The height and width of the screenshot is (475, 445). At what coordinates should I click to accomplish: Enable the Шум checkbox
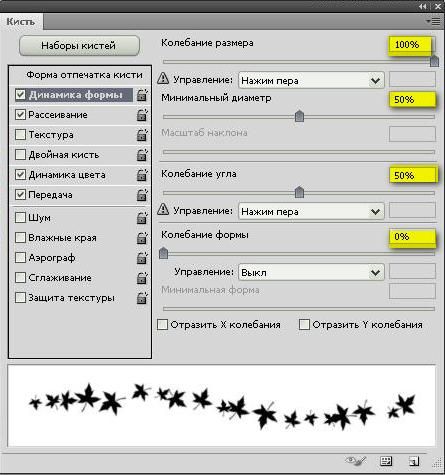[20, 218]
